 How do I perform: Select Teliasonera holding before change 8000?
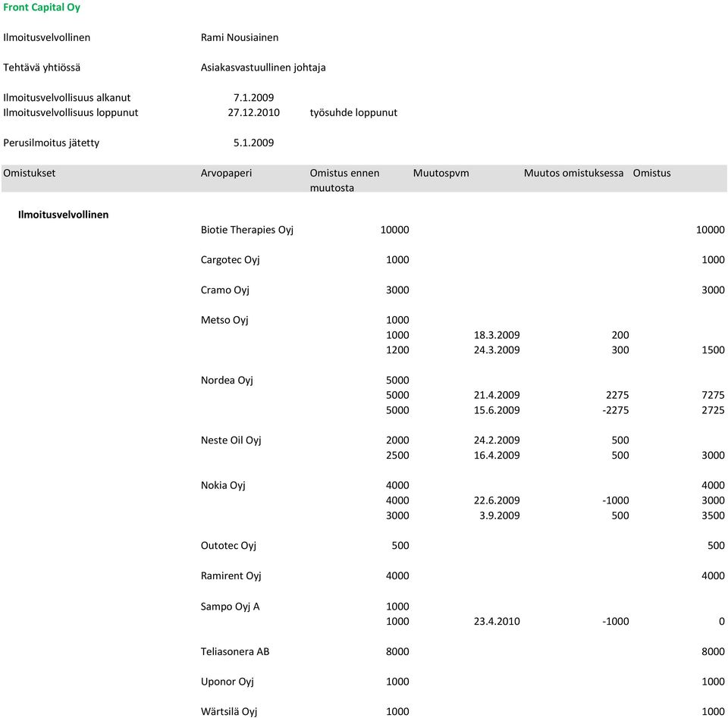point(397,651)
